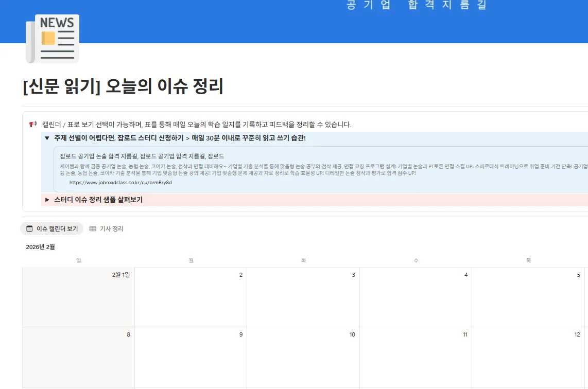588x389 pixels.
Task: Click the calendar icon beside 이슈 캘린더 보기
Action: click(x=30, y=228)
